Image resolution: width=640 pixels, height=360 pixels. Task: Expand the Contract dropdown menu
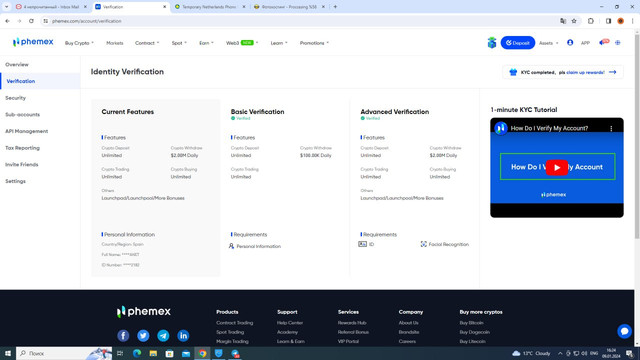pos(147,43)
